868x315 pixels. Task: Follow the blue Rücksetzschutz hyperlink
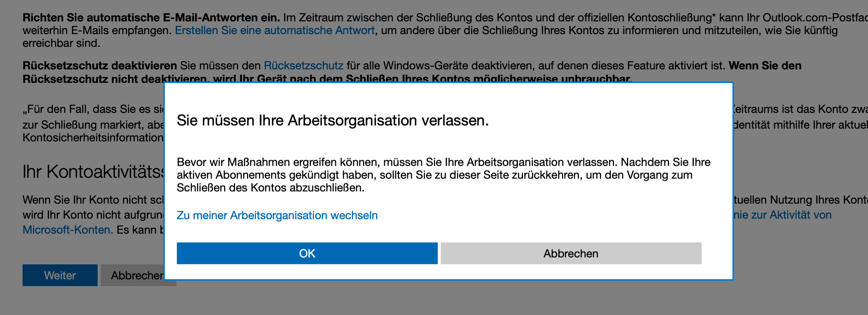coord(304,66)
